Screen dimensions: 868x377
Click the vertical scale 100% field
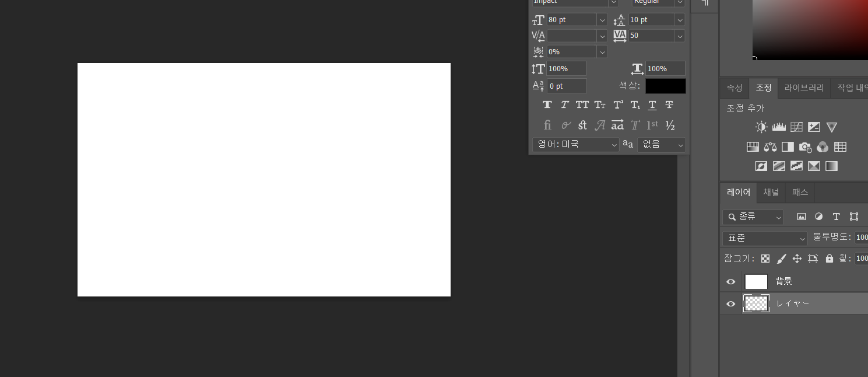click(x=566, y=68)
